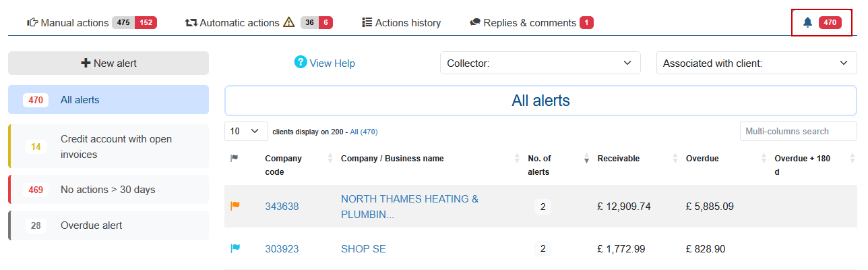Viewport: 868px width, 270px height.
Task: Click the blue flag for company 303923
Action: (235, 248)
